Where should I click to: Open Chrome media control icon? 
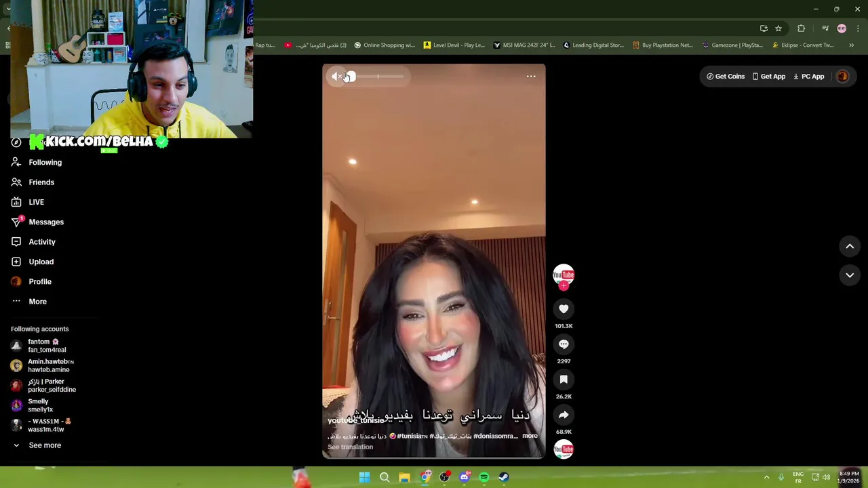tap(825, 28)
